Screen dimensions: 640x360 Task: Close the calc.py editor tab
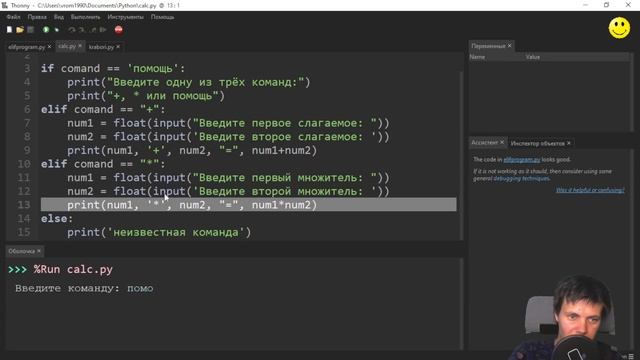(80, 46)
